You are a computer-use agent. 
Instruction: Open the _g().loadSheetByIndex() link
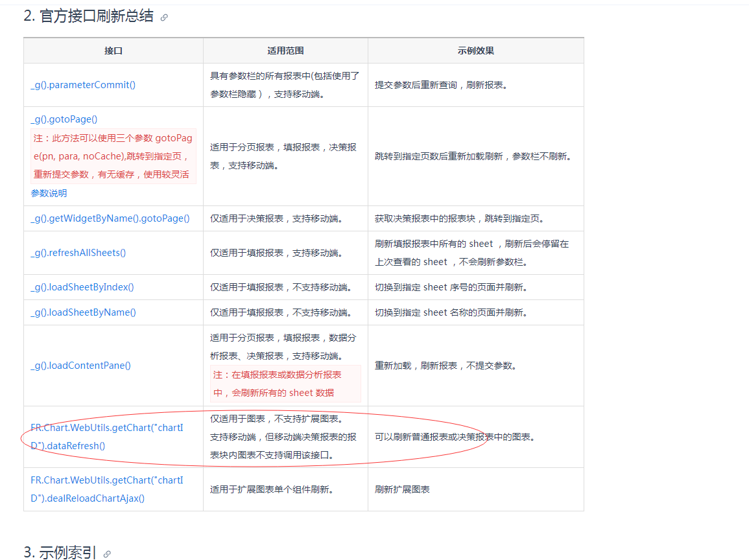pyautogui.click(x=82, y=287)
